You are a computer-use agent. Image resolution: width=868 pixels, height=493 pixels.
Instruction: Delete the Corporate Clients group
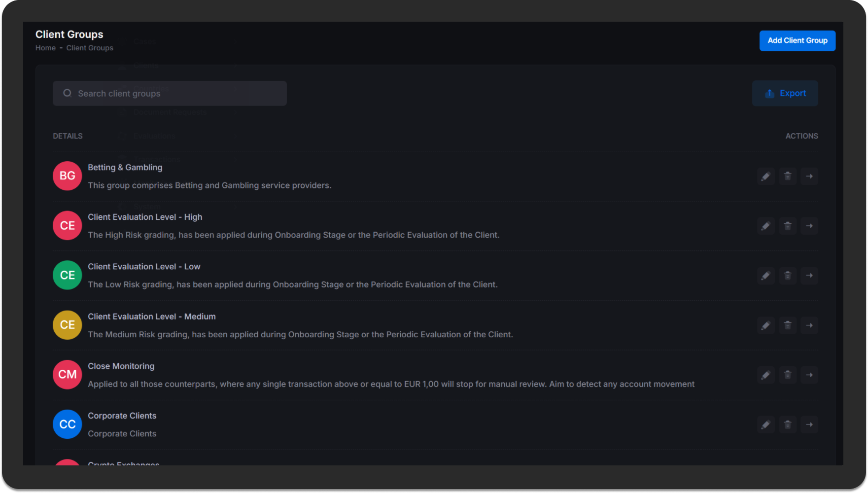[x=788, y=424]
